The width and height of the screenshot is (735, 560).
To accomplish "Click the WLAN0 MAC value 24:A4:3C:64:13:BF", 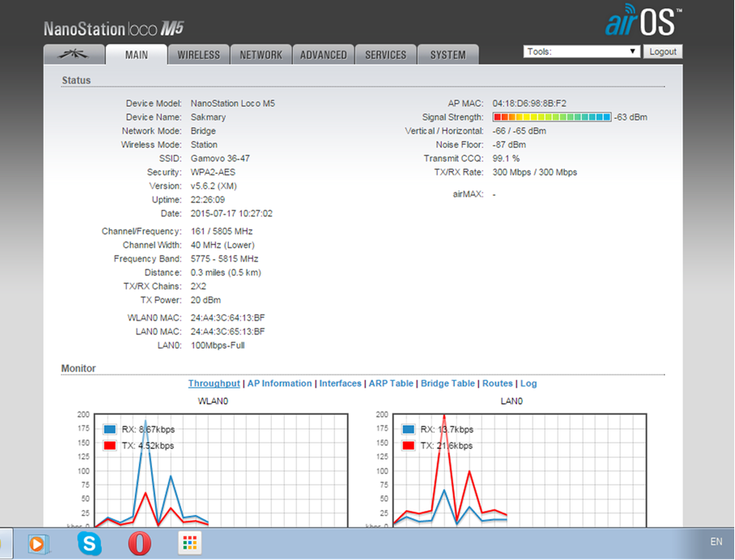I will click(227, 318).
